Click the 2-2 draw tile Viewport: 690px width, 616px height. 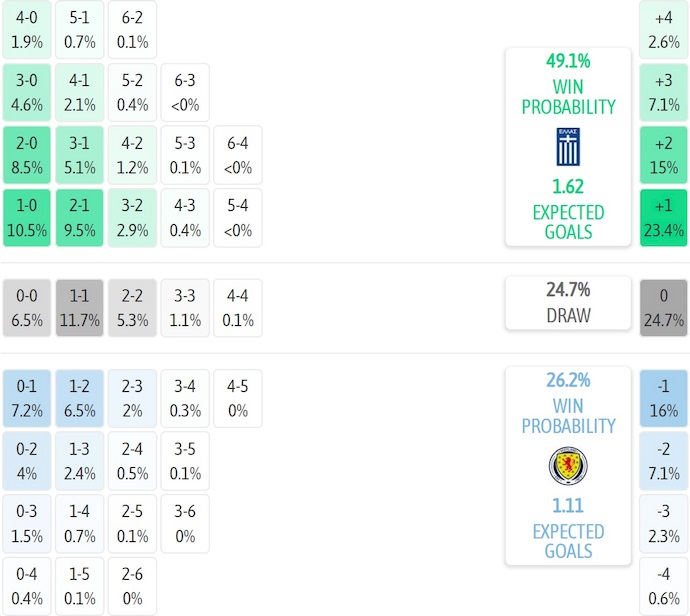[132, 308]
